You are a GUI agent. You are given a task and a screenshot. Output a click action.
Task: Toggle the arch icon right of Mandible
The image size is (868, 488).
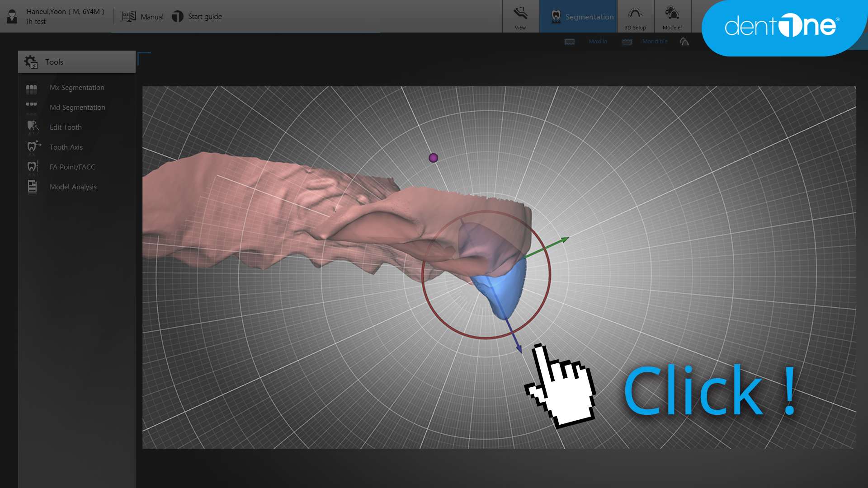pos(684,42)
